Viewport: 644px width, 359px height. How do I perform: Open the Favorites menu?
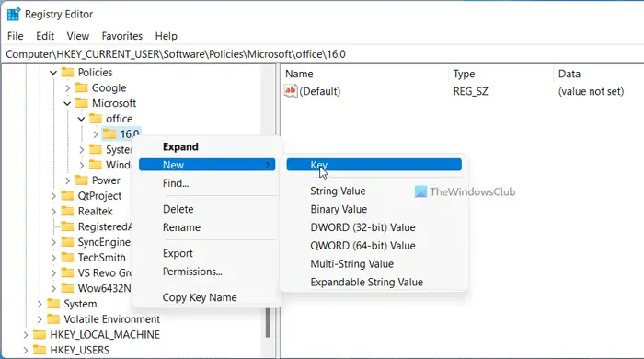tap(122, 36)
